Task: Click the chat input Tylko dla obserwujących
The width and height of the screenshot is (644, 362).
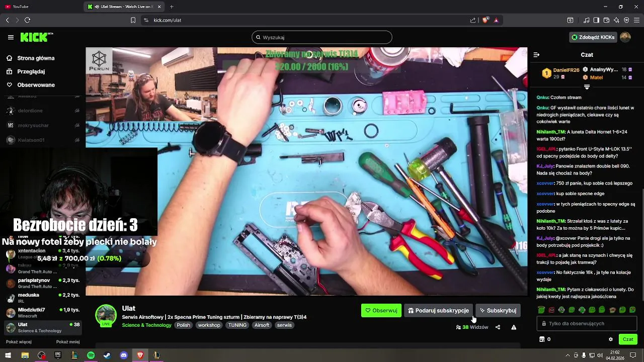Action: pyautogui.click(x=587, y=323)
